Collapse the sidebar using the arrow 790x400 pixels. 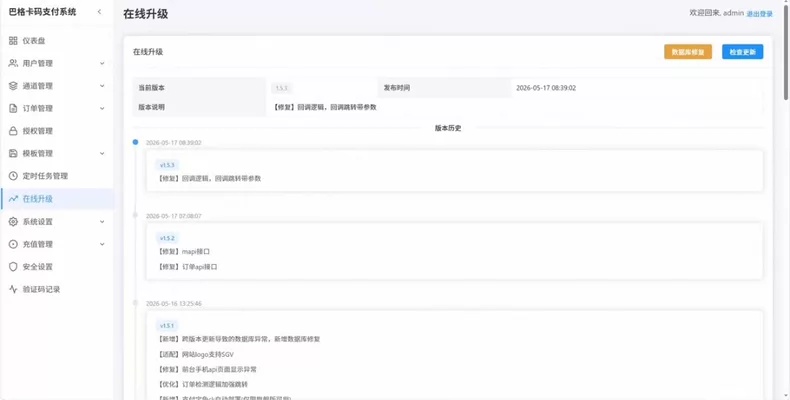[99, 12]
